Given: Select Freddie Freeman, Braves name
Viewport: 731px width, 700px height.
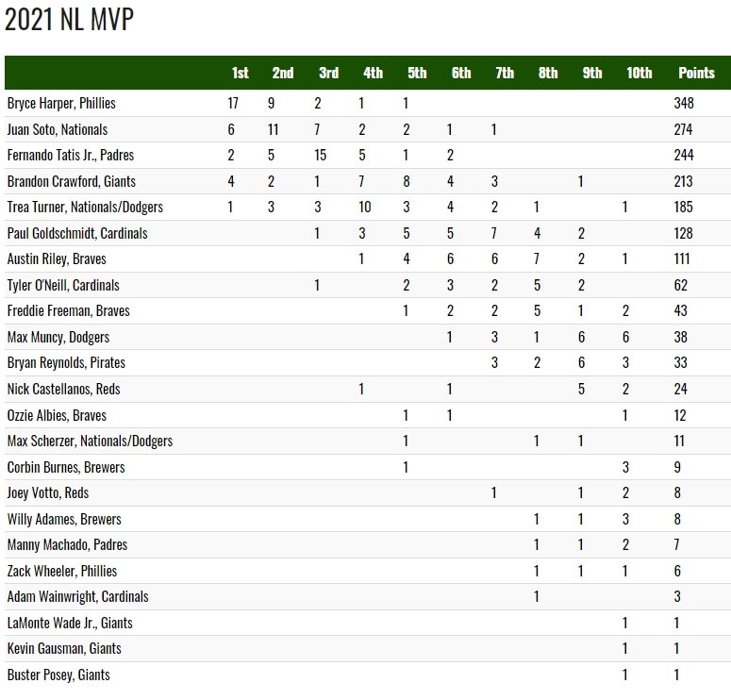Looking at the screenshot, I should pyautogui.click(x=68, y=310).
